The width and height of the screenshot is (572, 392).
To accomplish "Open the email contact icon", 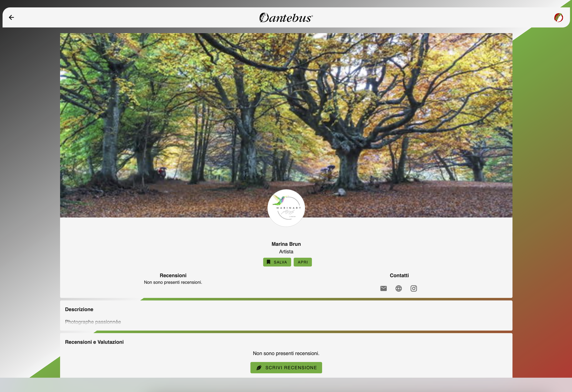I will 383,288.
